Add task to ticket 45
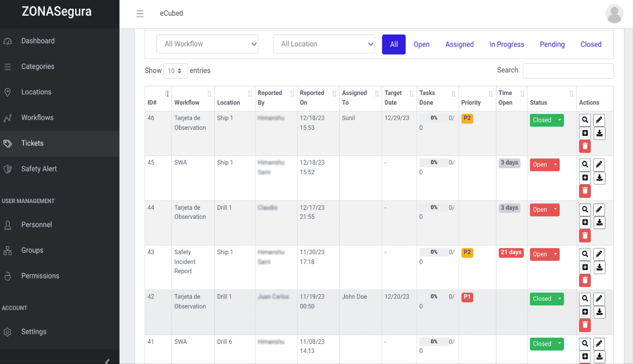 tap(585, 178)
